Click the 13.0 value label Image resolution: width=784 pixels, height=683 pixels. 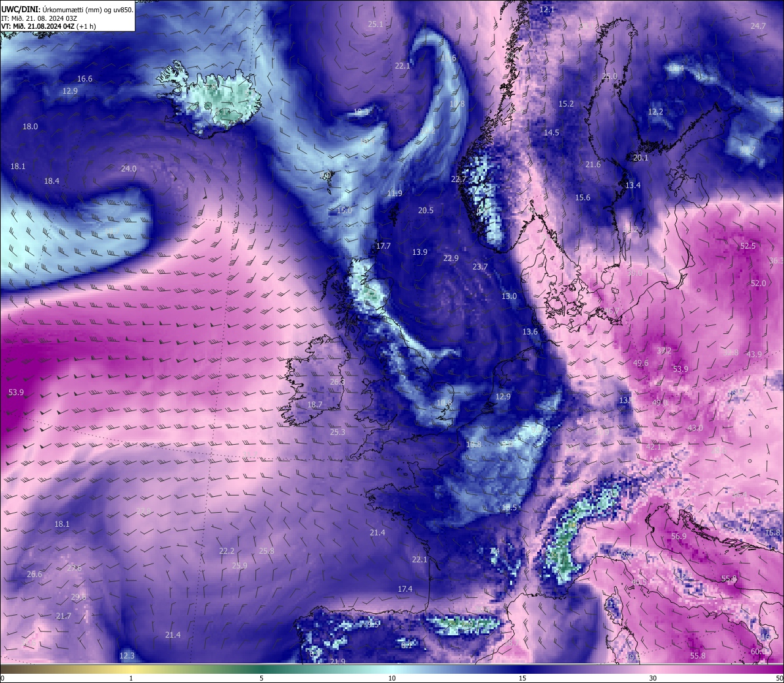(x=509, y=296)
